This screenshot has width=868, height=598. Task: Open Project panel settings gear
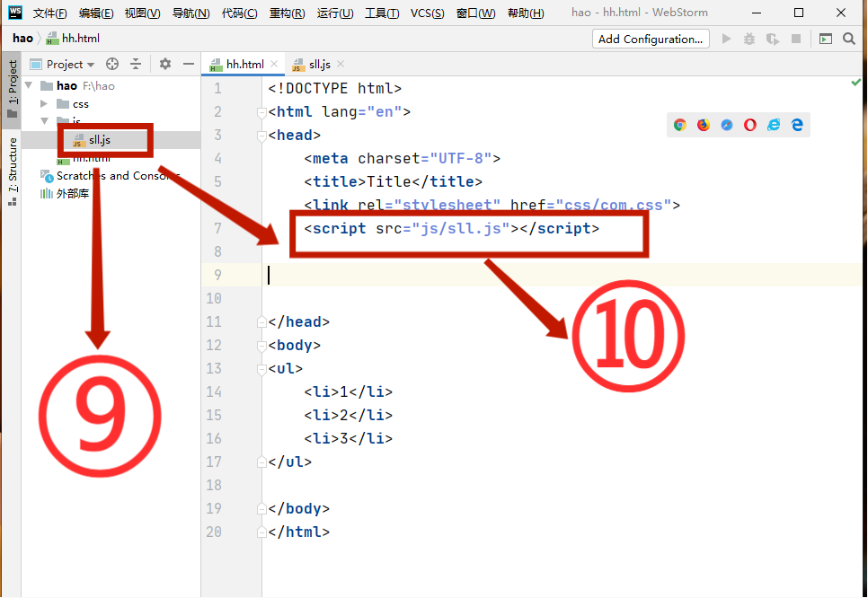point(165,64)
